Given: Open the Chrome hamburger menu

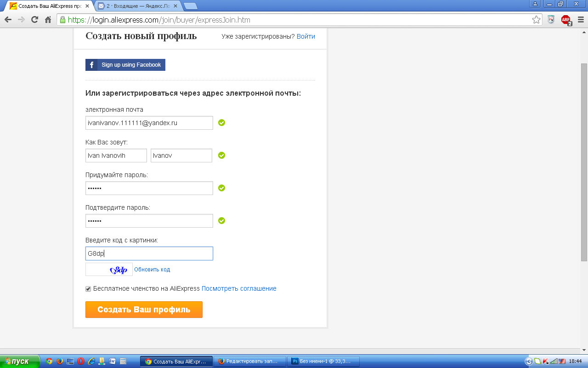Looking at the screenshot, I should (581, 20).
